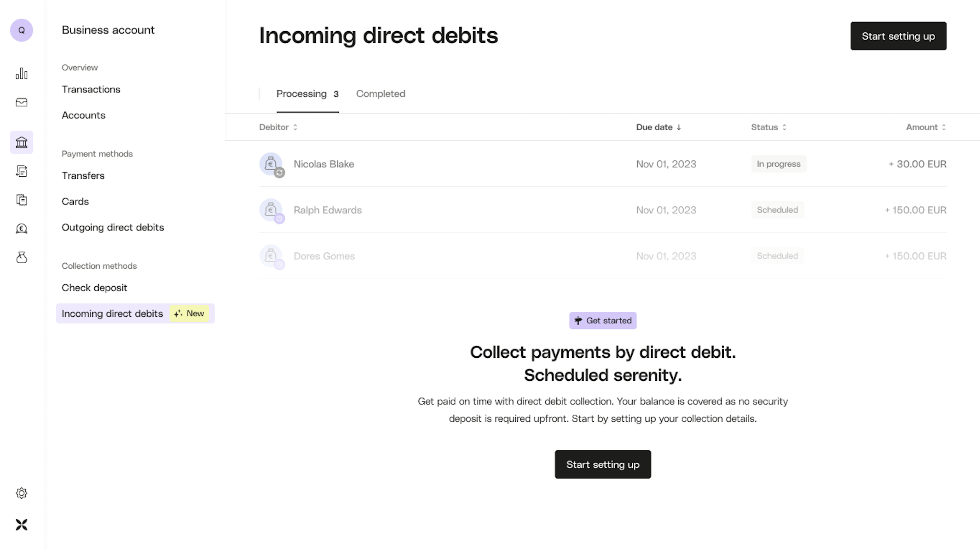The width and height of the screenshot is (980, 550).
Task: Toggle the collapse sidebar icon
Action: pos(21,524)
